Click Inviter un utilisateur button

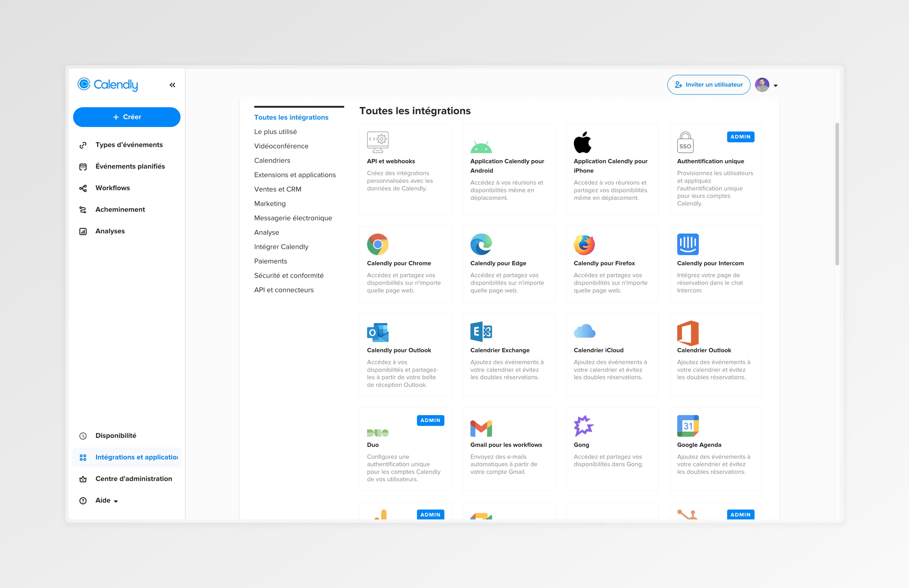(x=709, y=85)
